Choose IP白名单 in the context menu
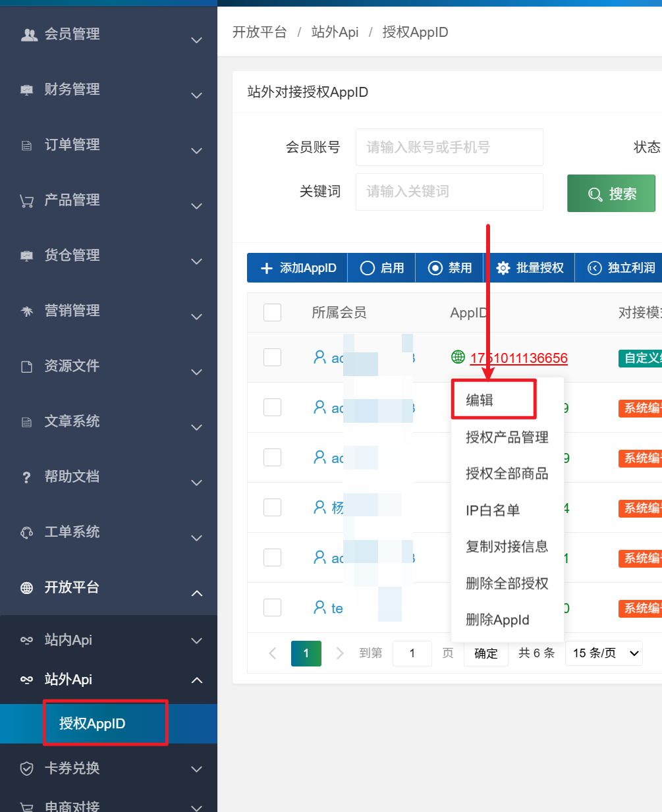 (493, 510)
